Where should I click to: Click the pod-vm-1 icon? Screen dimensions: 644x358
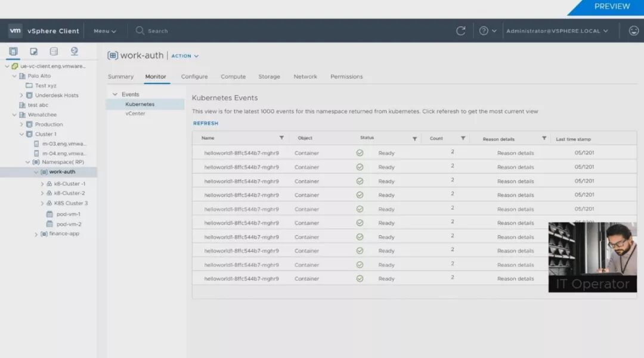49,214
